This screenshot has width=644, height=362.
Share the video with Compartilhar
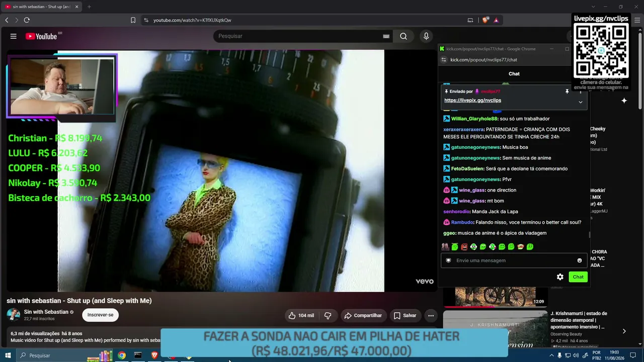tap(363, 316)
